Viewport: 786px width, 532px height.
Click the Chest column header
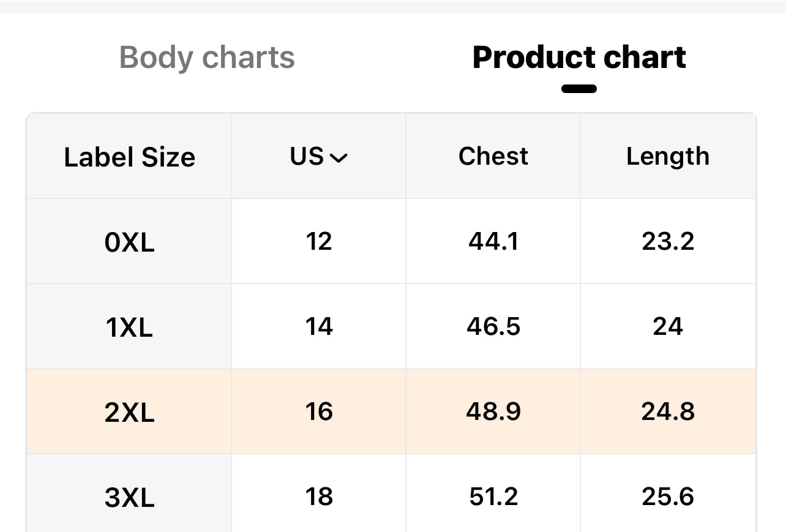point(493,156)
